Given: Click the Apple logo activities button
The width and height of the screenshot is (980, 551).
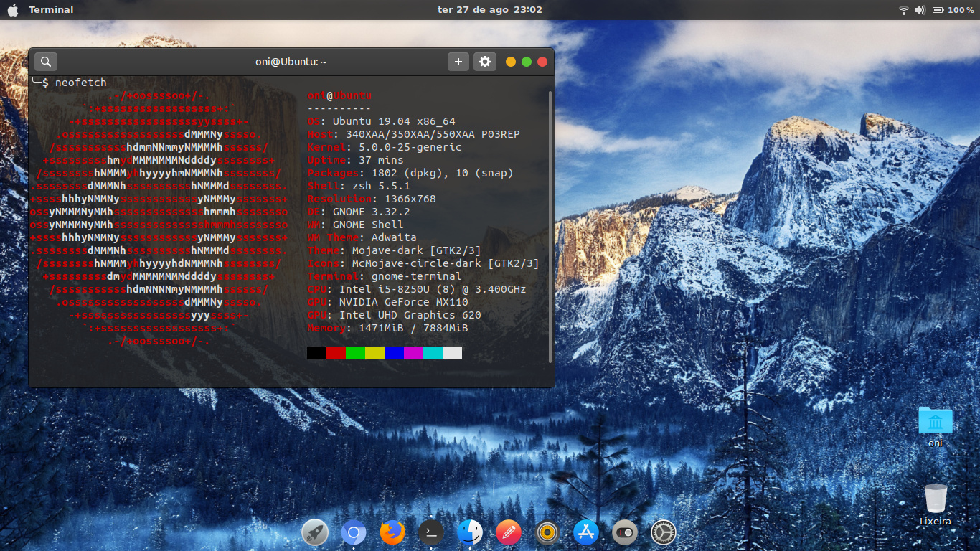Looking at the screenshot, I should coord(12,10).
